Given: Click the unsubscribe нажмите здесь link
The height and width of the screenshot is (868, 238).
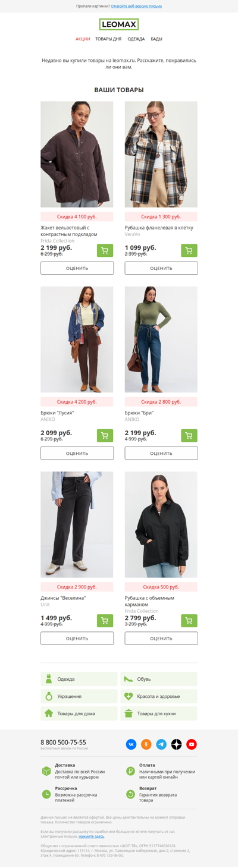Looking at the screenshot, I should [91, 836].
